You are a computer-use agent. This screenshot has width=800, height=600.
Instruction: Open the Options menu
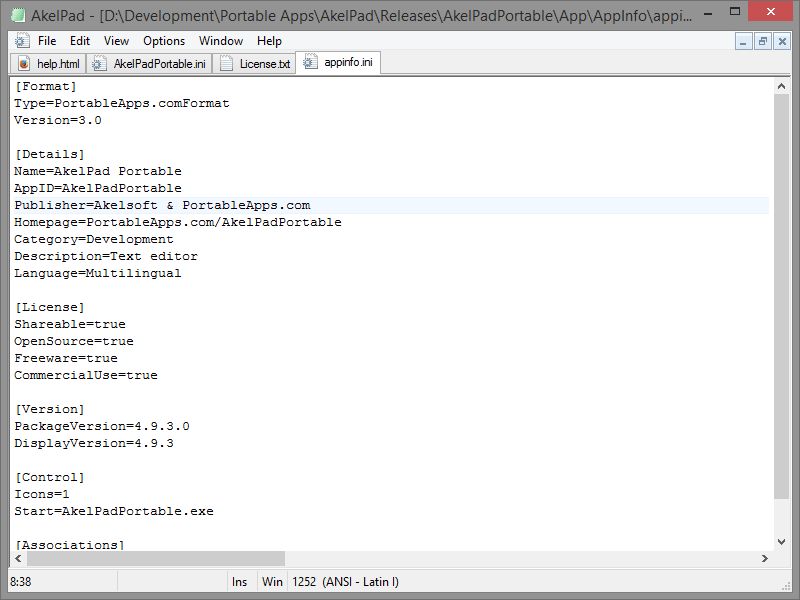[163, 41]
